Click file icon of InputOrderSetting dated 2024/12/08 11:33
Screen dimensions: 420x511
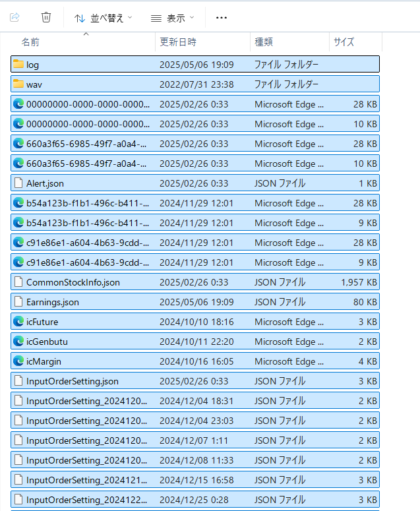click(18, 460)
